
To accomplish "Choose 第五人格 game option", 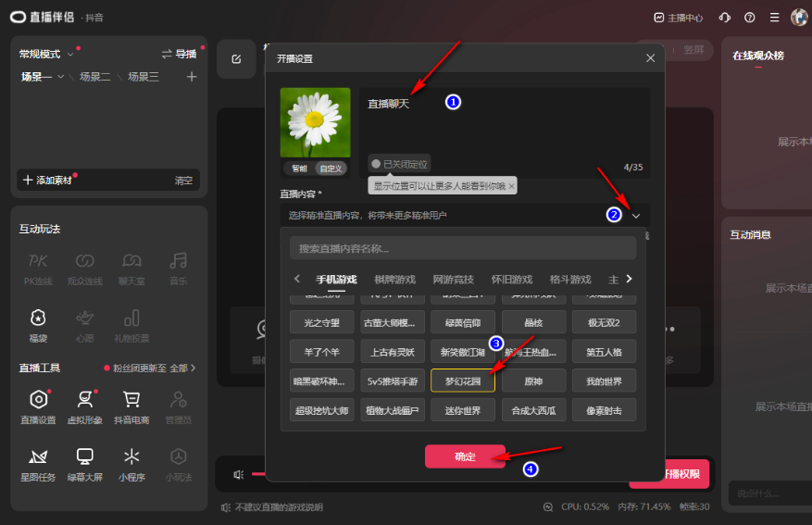I will click(604, 352).
